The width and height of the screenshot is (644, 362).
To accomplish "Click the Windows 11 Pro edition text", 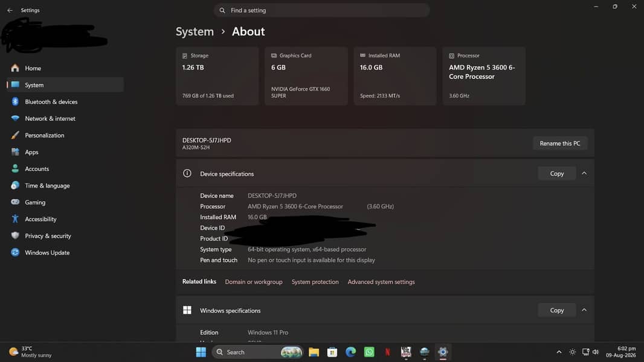I will (268, 332).
